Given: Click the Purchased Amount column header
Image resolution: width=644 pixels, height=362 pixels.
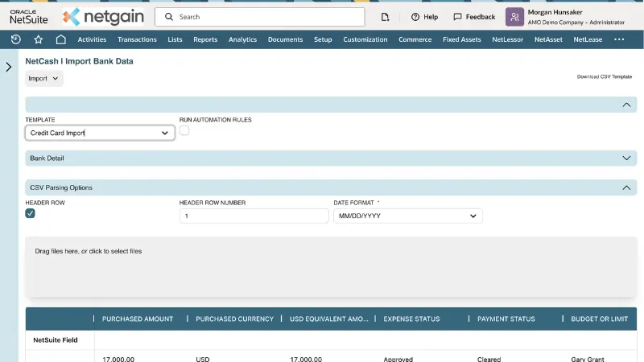Looking at the screenshot, I should point(138,319).
